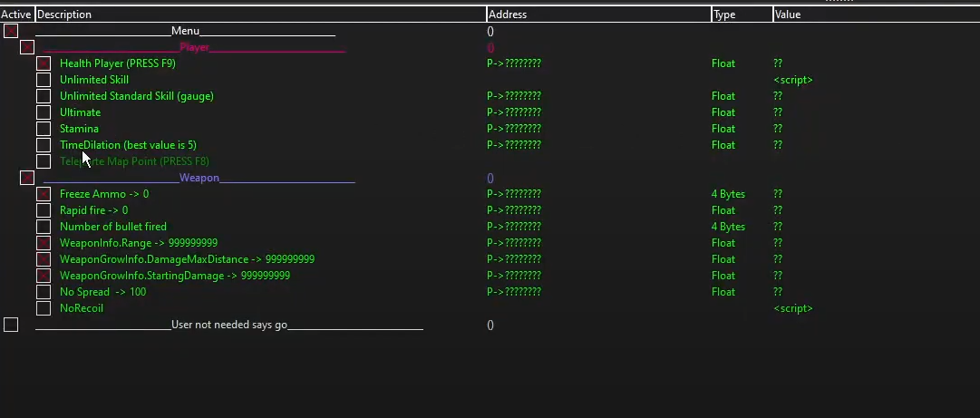980x418 pixels.
Task: Select the TimeDilation (best value is 5) entry
Action: coord(128,145)
